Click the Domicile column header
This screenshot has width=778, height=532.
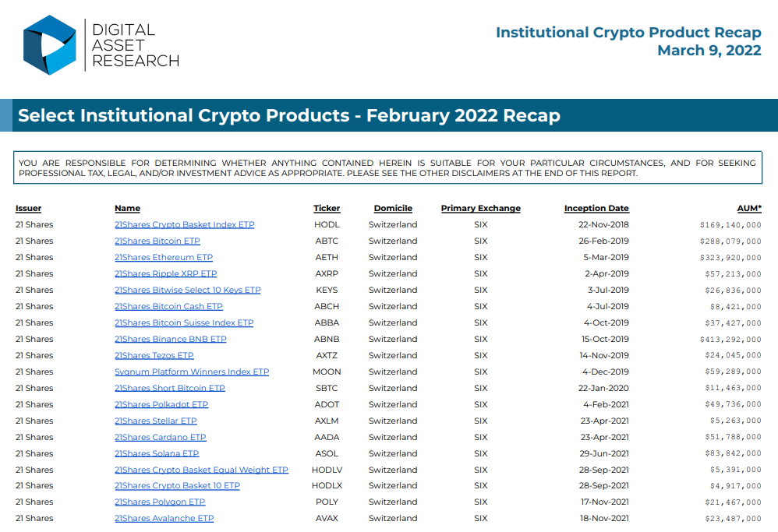point(393,208)
